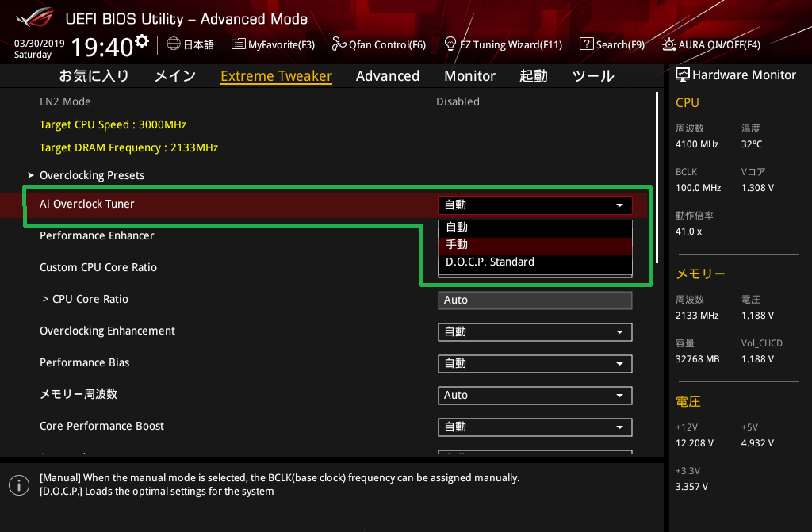The height and width of the screenshot is (532, 812).
Task: Click memory capacity 32768 MB value
Action: pyautogui.click(x=698, y=359)
